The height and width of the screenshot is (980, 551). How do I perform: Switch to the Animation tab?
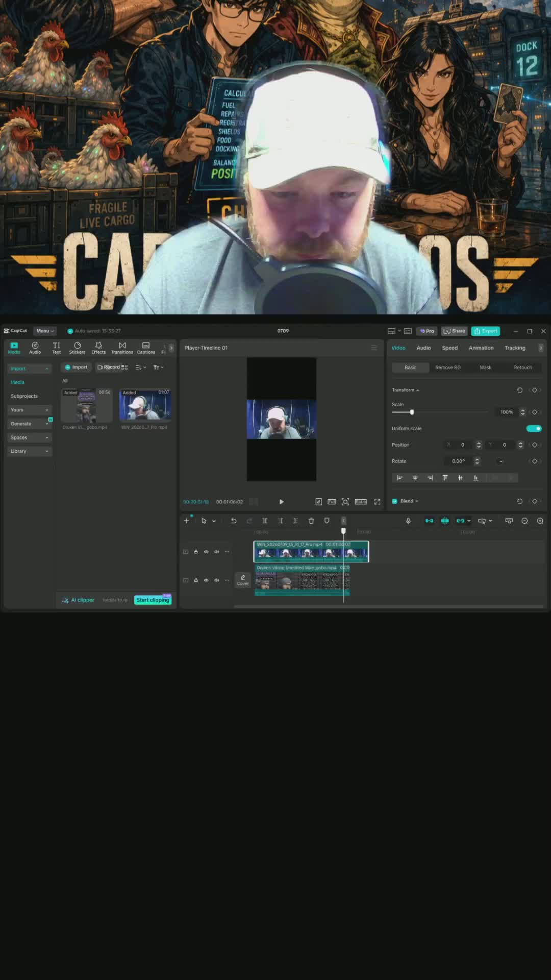coord(481,348)
